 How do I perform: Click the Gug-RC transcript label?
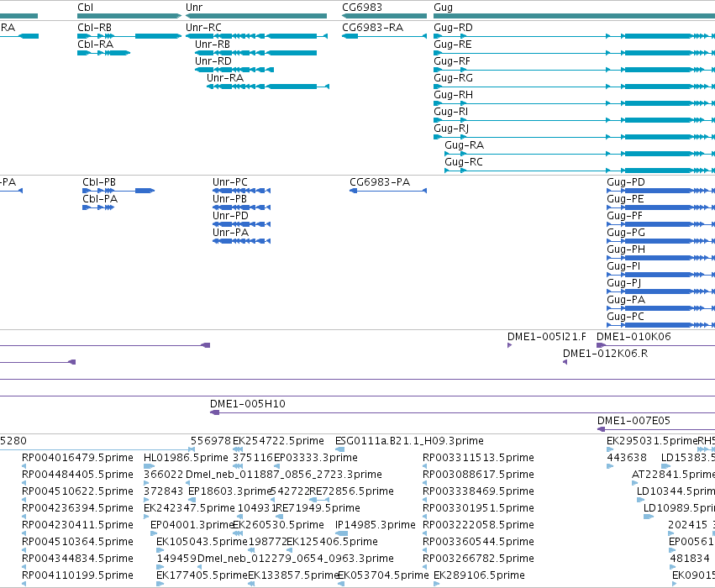pyautogui.click(x=464, y=162)
